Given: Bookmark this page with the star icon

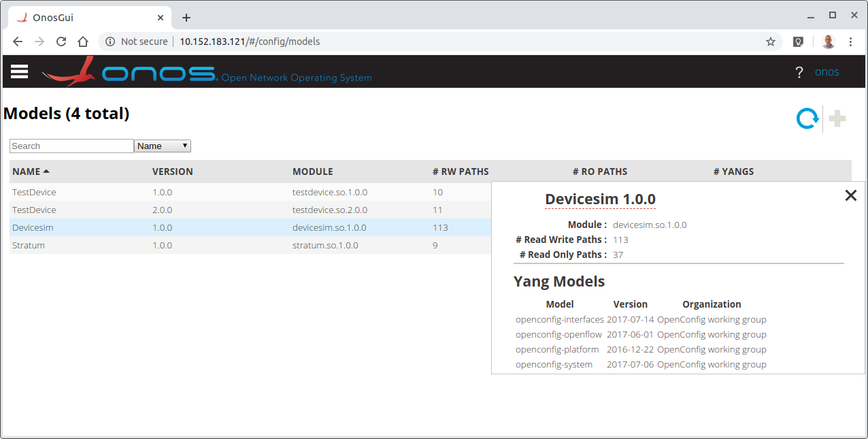Looking at the screenshot, I should 771,42.
